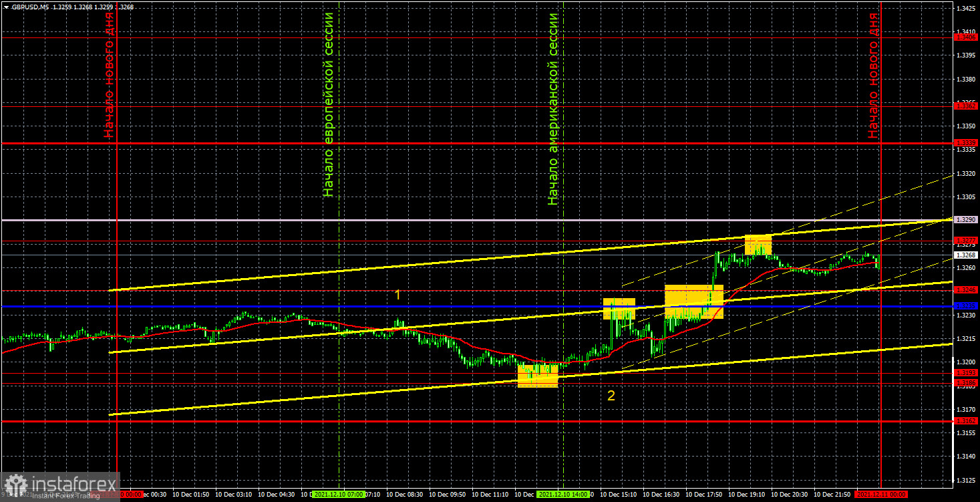Select the red 1.3339 price level label
The height and width of the screenshot is (502, 980).
966,142
